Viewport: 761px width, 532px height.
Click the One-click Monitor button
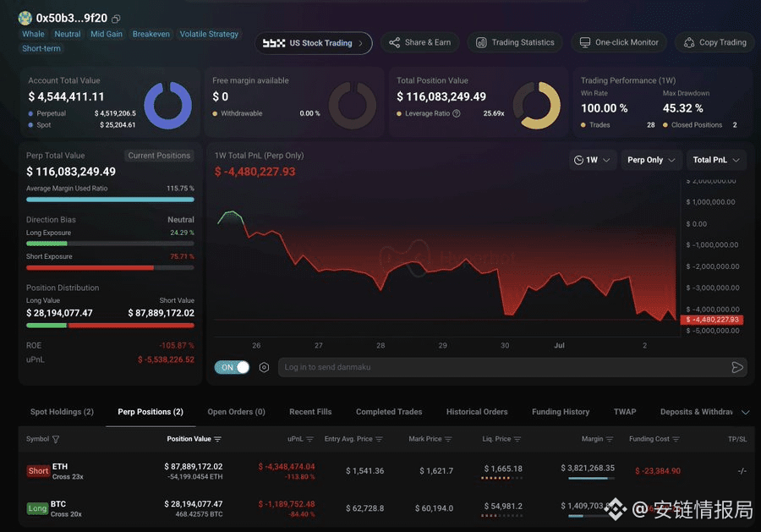point(619,43)
